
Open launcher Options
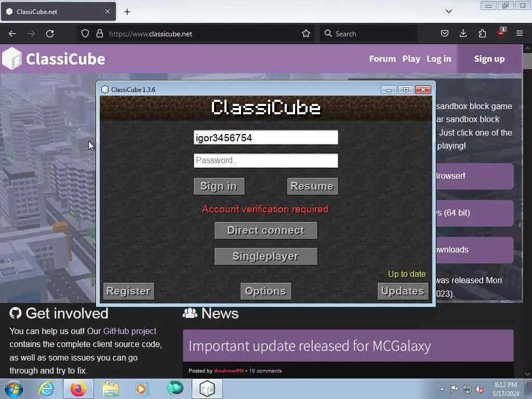[265, 291]
